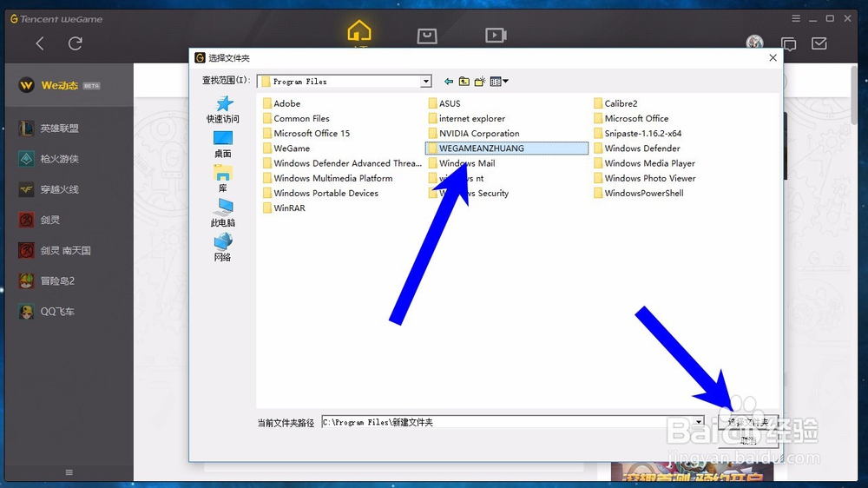Select the Snipaste-1.16.2-x64 folder

coord(638,134)
